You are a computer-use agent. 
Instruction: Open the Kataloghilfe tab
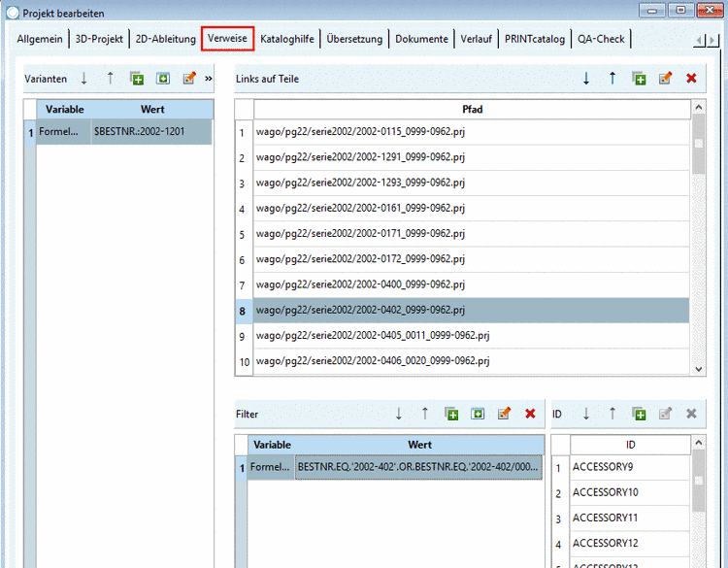click(287, 39)
